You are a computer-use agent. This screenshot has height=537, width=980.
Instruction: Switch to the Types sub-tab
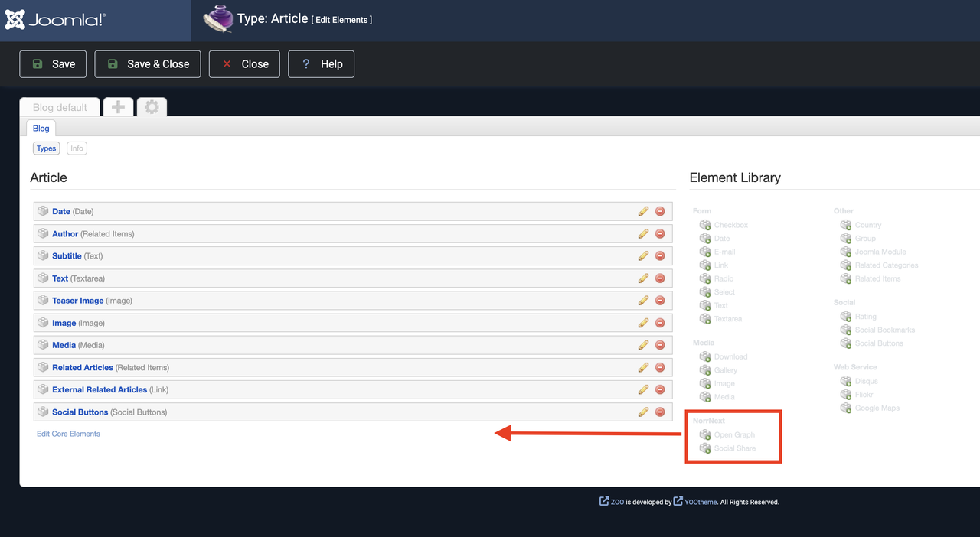pyautogui.click(x=46, y=148)
